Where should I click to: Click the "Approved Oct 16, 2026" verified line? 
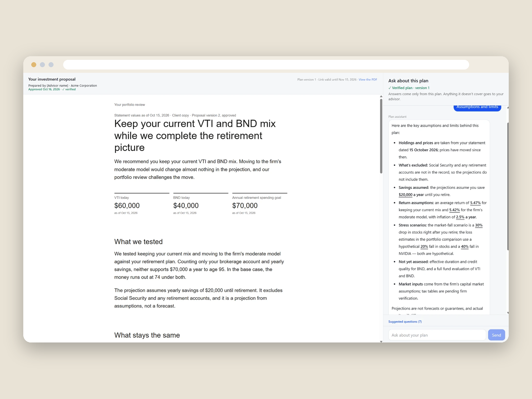pos(52,89)
